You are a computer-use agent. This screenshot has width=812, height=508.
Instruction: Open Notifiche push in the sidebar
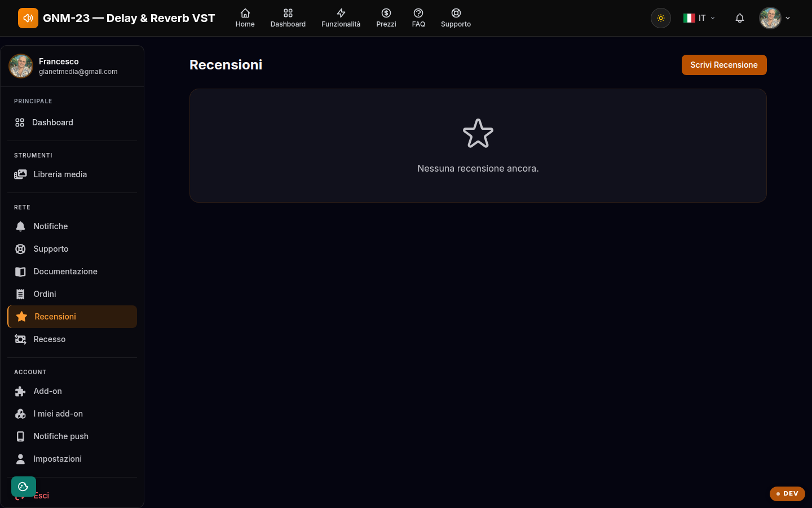click(72, 436)
